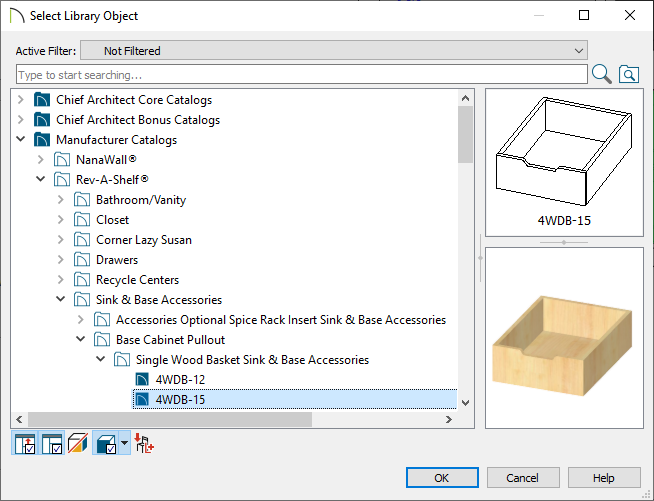Open the Help button
The width and height of the screenshot is (654, 501).
[604, 477]
